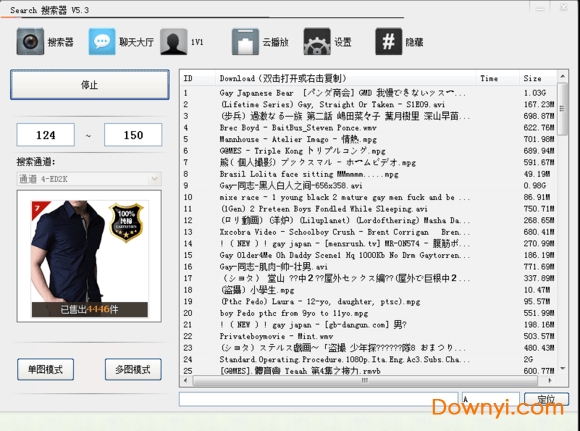Open the 搜索器 camera icon
The height and width of the screenshot is (431, 580).
click(30, 41)
